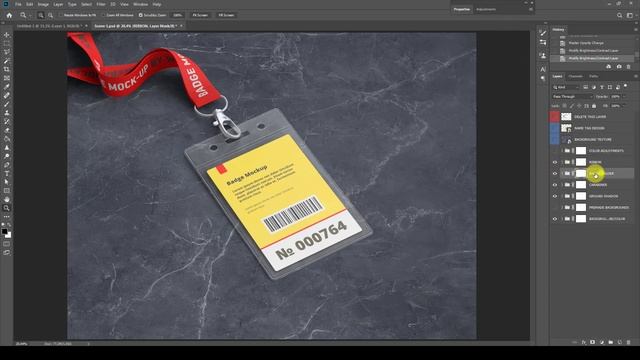Hide the RIBBON group layer

pos(555,162)
